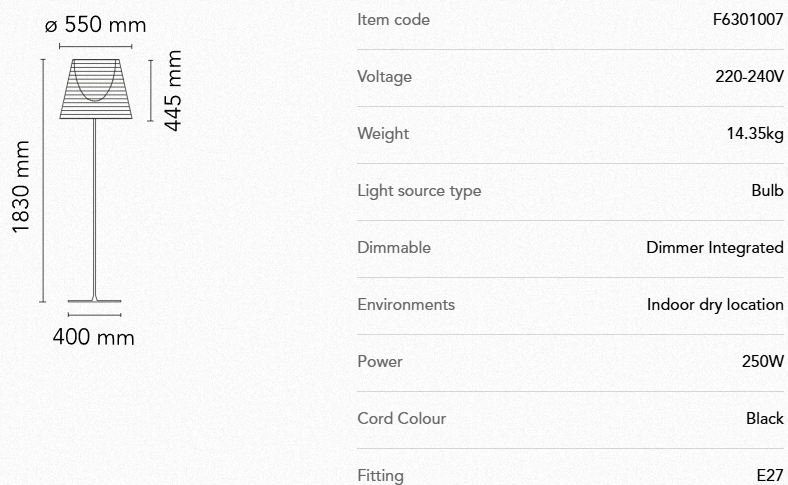Select the 220-240V voltage value
Screen dimensions: 788x485
coord(749,77)
